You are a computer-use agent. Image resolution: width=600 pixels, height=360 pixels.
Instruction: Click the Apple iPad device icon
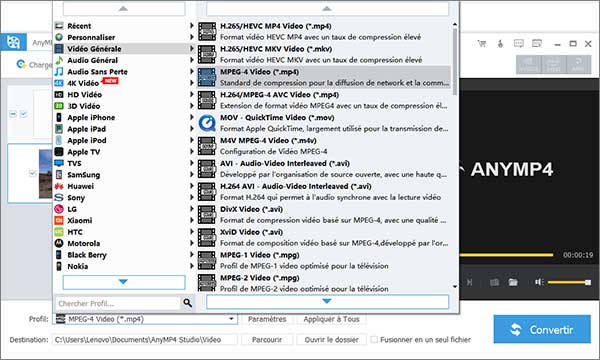[59, 129]
